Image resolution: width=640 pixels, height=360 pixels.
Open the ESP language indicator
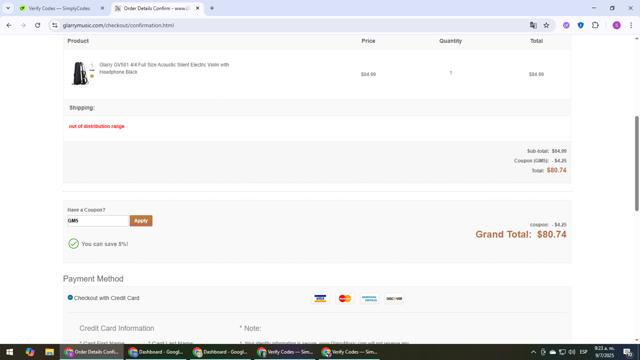coord(584,352)
